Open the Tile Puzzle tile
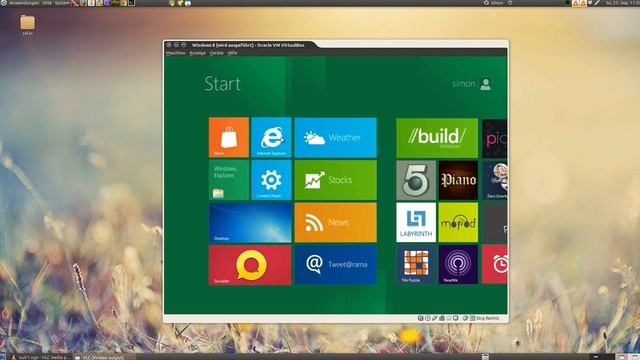Screen dimensions: 640x360 (416, 264)
